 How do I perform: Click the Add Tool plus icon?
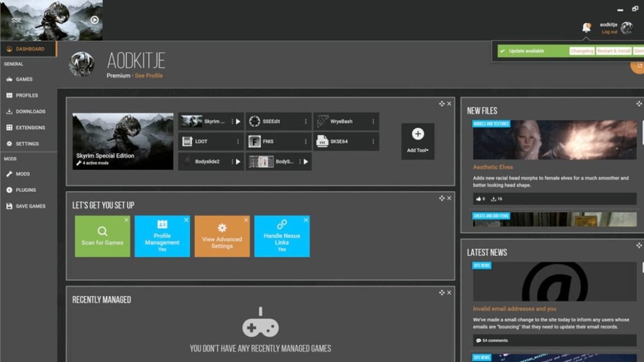[x=417, y=133]
